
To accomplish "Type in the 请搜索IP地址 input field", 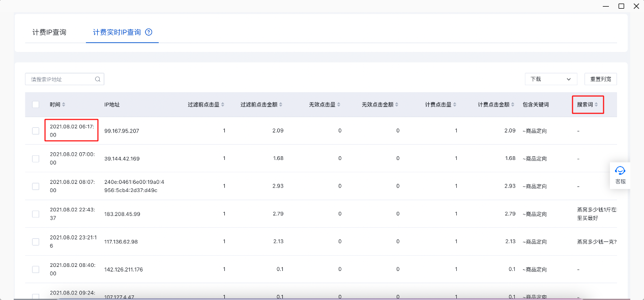I will click(61, 79).
